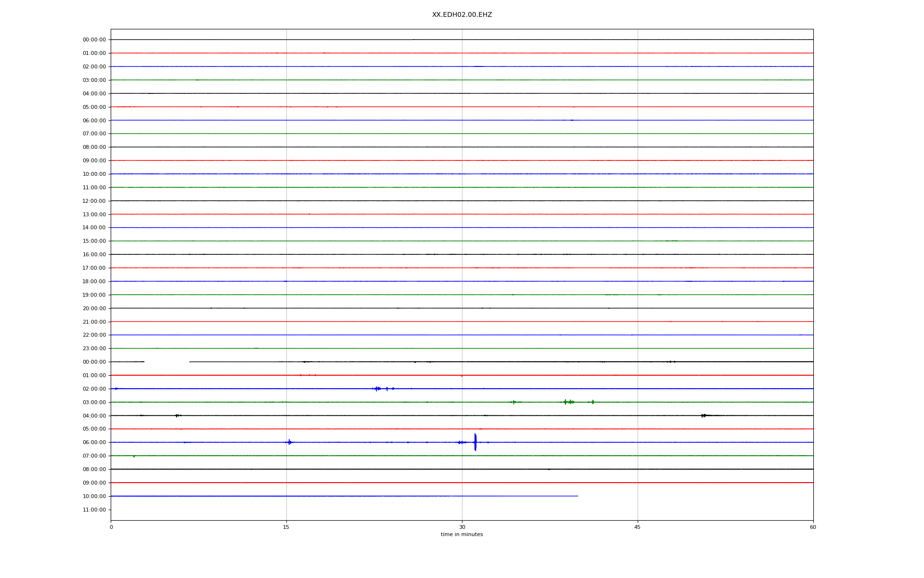Click the 15:00:00 time label

94,241
